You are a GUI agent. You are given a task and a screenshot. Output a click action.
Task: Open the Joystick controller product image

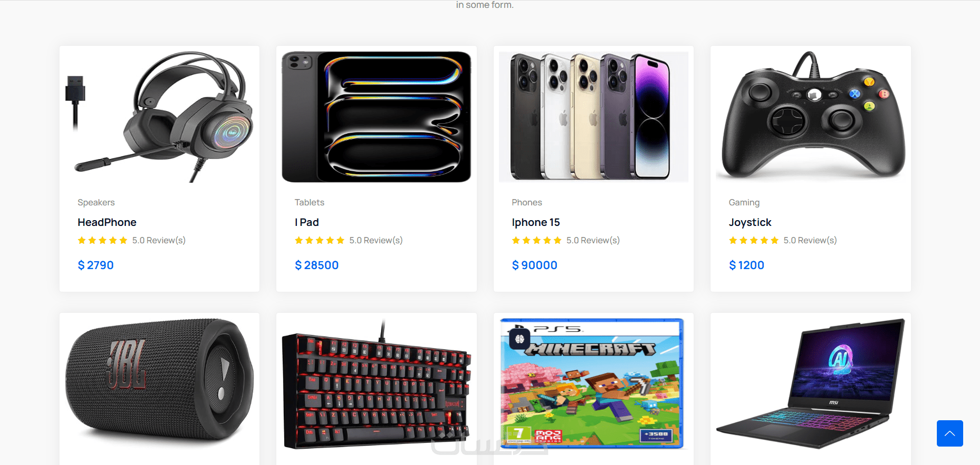(x=811, y=117)
